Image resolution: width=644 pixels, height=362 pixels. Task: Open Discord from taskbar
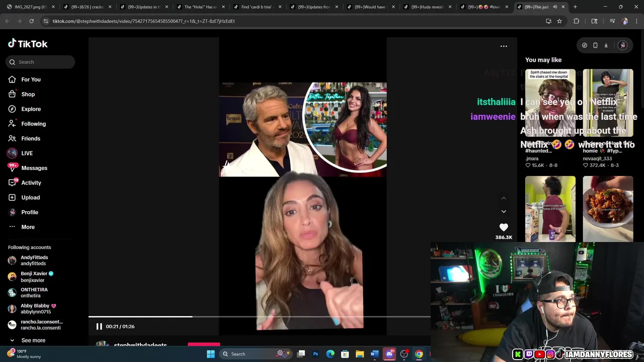tap(389, 354)
